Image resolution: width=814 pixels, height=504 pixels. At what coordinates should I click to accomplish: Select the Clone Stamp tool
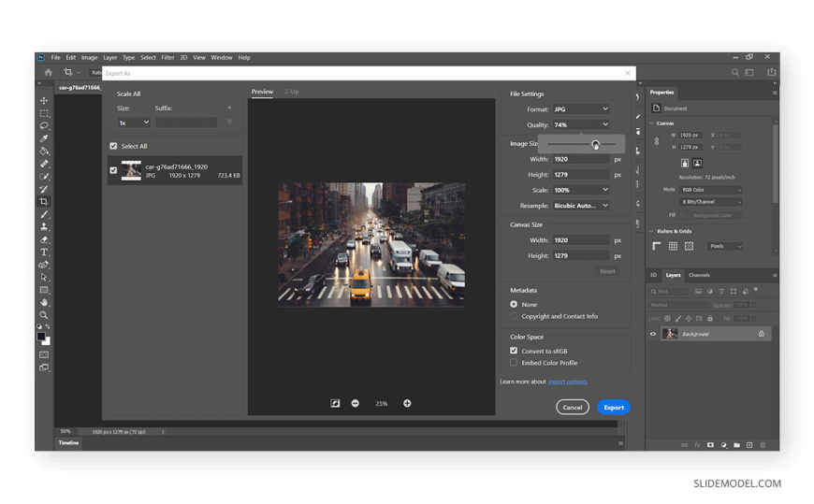[x=44, y=227]
